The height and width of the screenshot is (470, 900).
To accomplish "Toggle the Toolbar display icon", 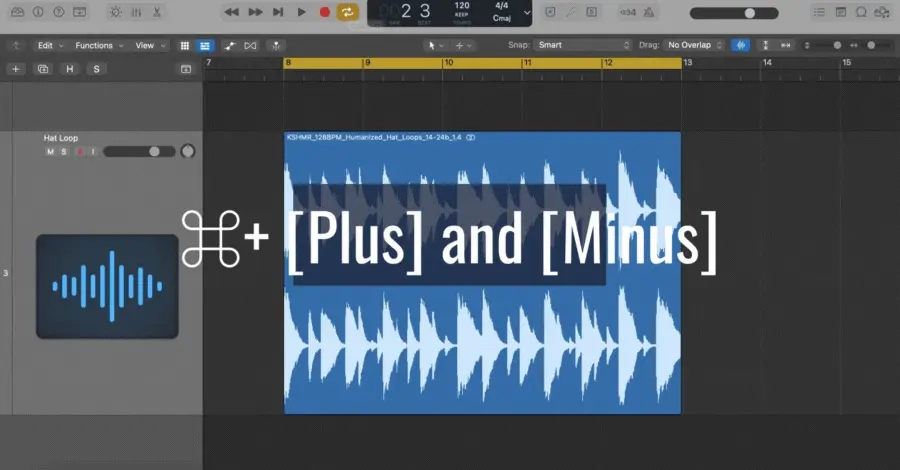I will tap(79, 12).
